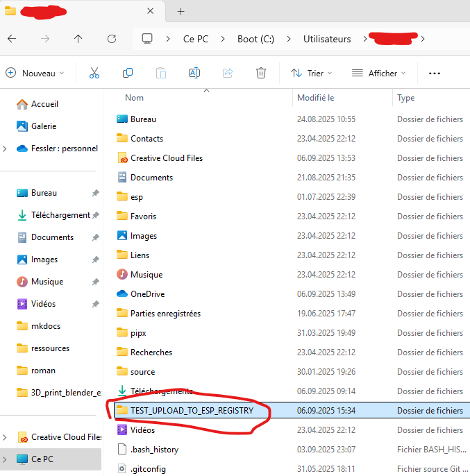Select the TEST_UPLOAD_TO_ESP_REGISTRY folder
The image size is (470, 476).
(x=192, y=411)
